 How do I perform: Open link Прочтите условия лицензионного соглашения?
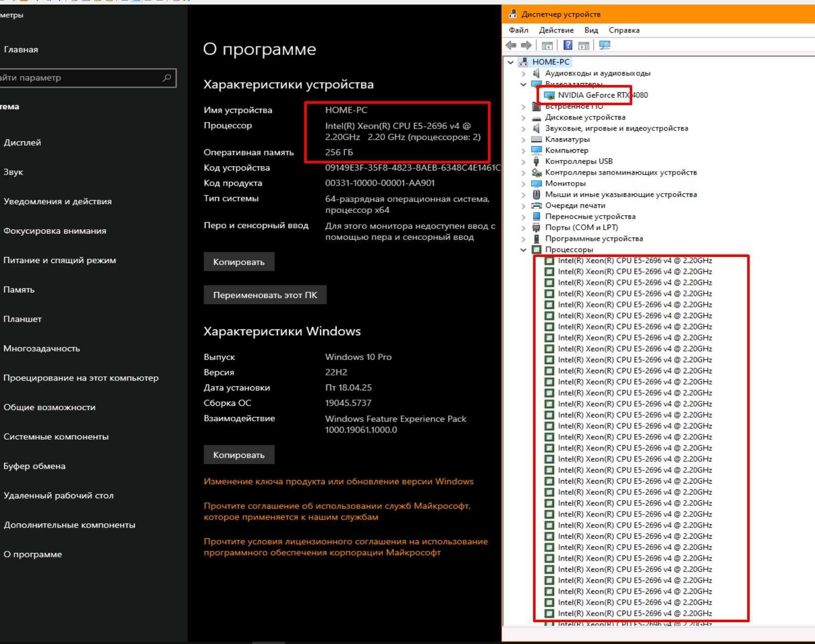coord(346,547)
